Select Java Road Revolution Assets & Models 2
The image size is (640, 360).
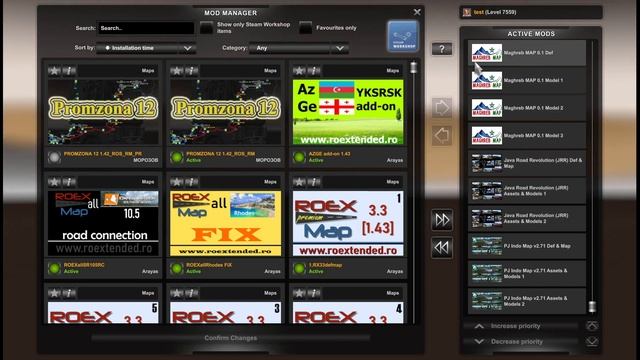tap(527, 218)
